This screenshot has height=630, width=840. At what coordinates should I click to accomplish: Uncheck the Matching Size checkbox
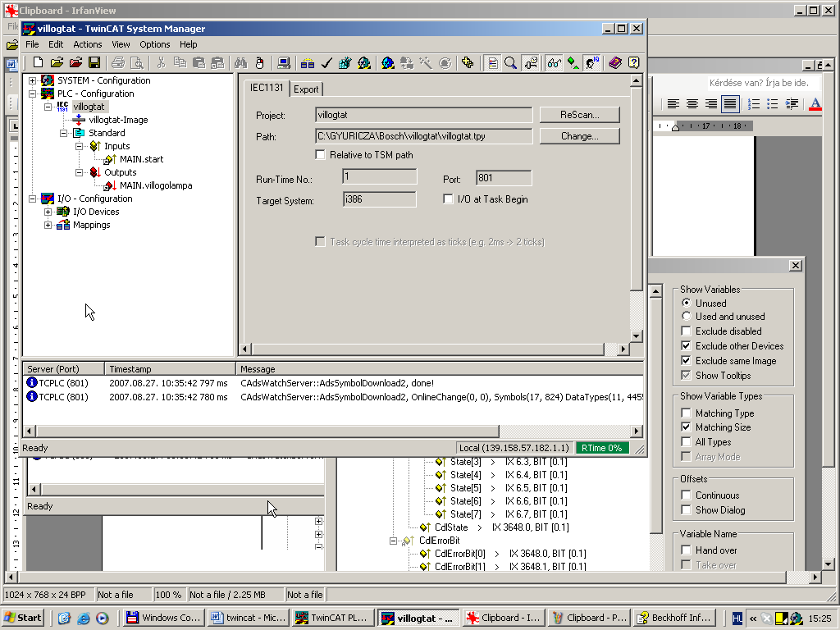(x=686, y=427)
